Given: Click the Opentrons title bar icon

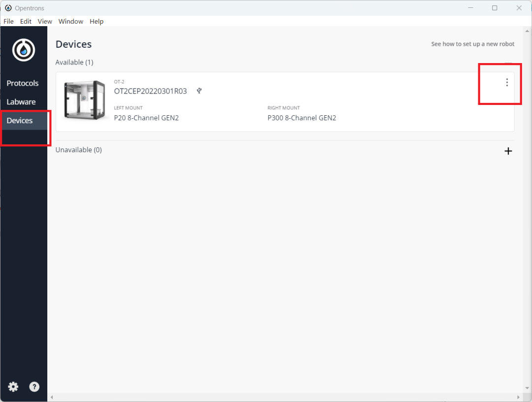Looking at the screenshot, I should (x=8, y=8).
